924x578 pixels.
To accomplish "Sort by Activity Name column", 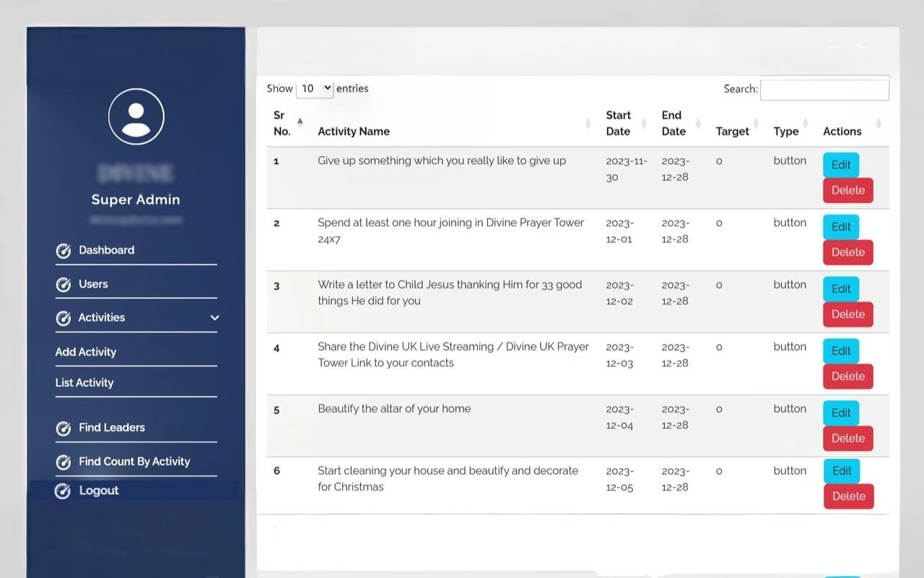I will [588, 124].
